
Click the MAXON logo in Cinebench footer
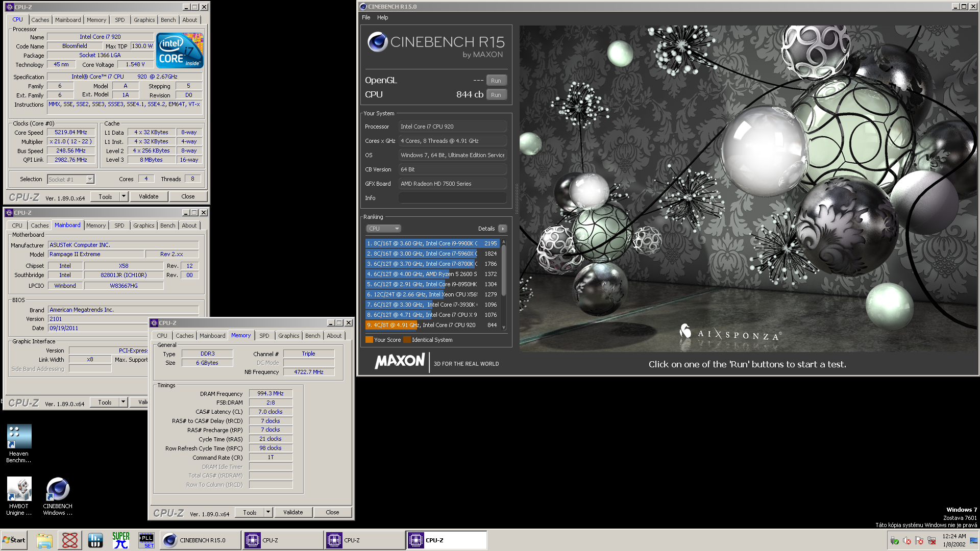coord(400,361)
